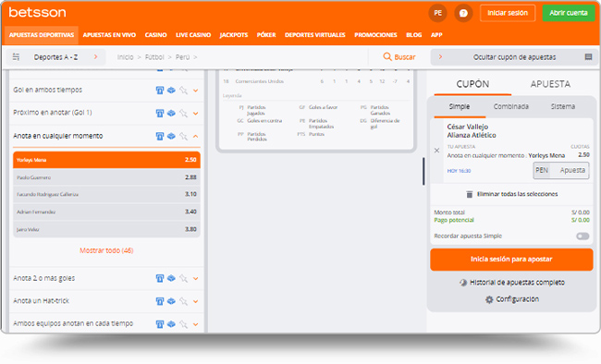
Task: Click blue brick icon in Anota un Hat-trick row
Action: 171,301
